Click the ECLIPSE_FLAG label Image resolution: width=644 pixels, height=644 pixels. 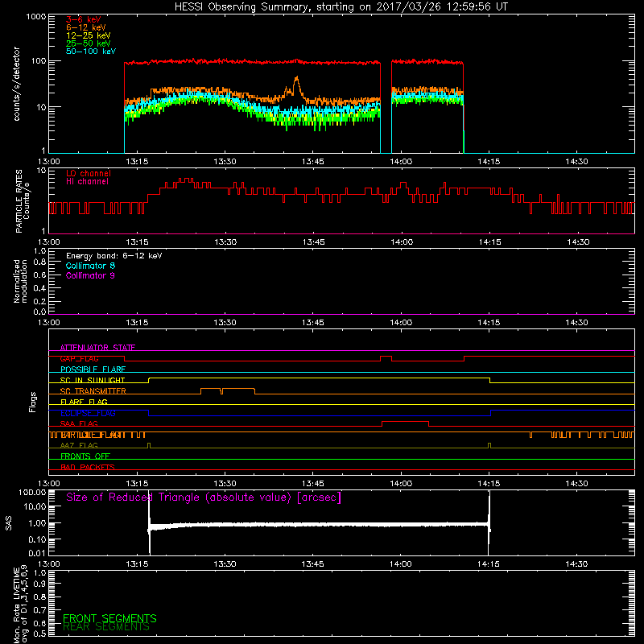88,413
